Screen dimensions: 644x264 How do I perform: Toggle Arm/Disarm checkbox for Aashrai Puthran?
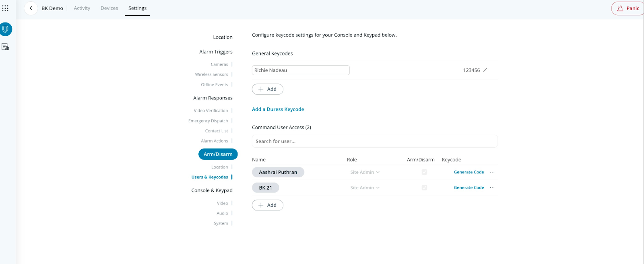coord(424,172)
